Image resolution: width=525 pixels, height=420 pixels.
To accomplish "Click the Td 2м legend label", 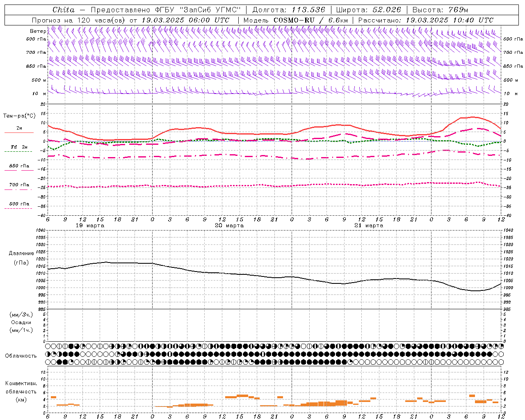I will click(19, 147).
